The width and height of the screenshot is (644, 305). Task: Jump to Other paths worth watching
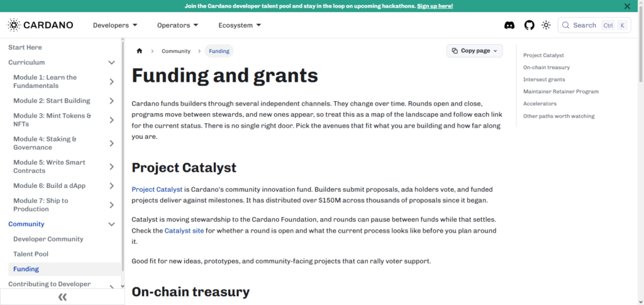(x=558, y=116)
